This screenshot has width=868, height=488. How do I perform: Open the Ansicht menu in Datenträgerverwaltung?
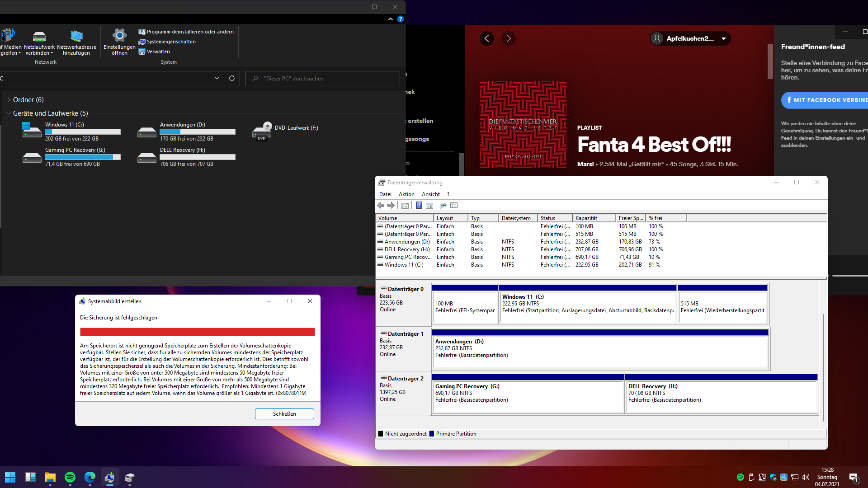pos(431,194)
